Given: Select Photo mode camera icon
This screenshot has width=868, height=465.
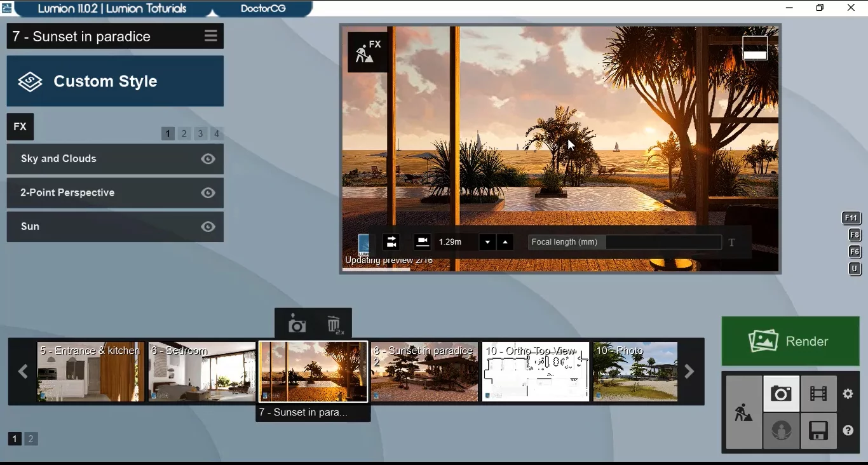Looking at the screenshot, I should pos(781,394).
